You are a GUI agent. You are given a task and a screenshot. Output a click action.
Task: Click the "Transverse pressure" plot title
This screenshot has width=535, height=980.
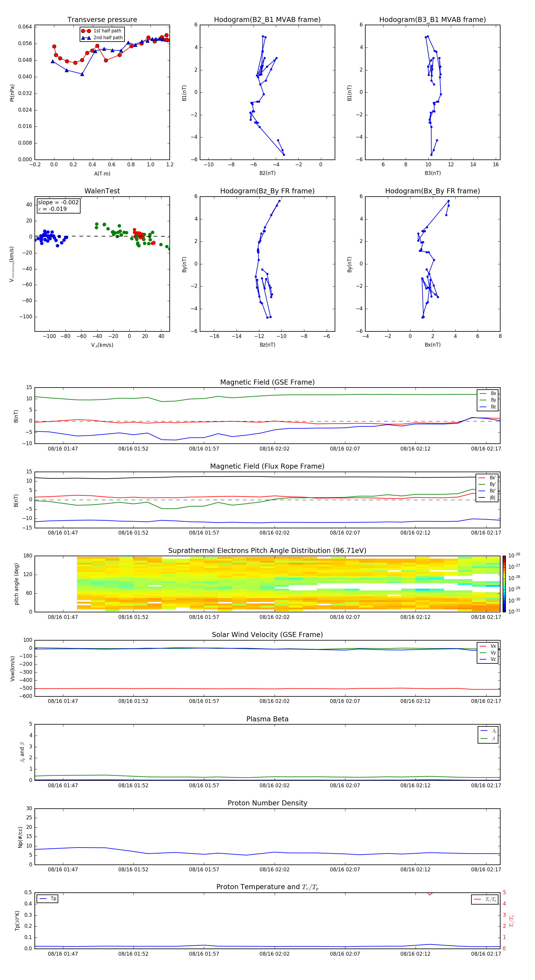(102, 20)
